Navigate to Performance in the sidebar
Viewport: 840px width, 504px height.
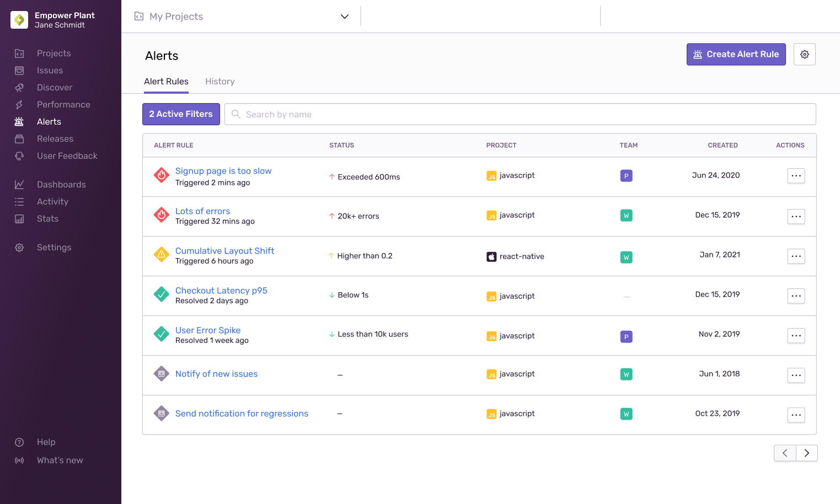(63, 105)
